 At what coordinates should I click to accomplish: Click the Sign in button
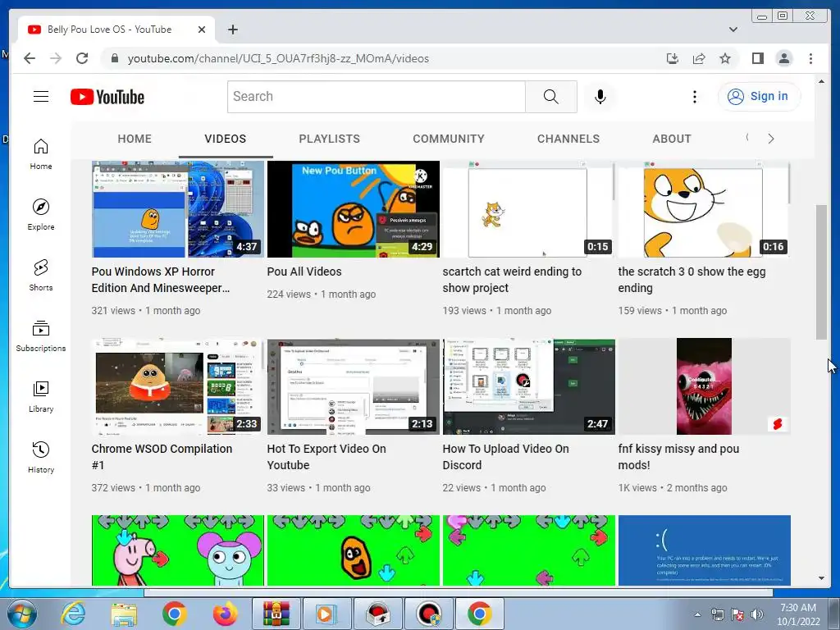[759, 97]
